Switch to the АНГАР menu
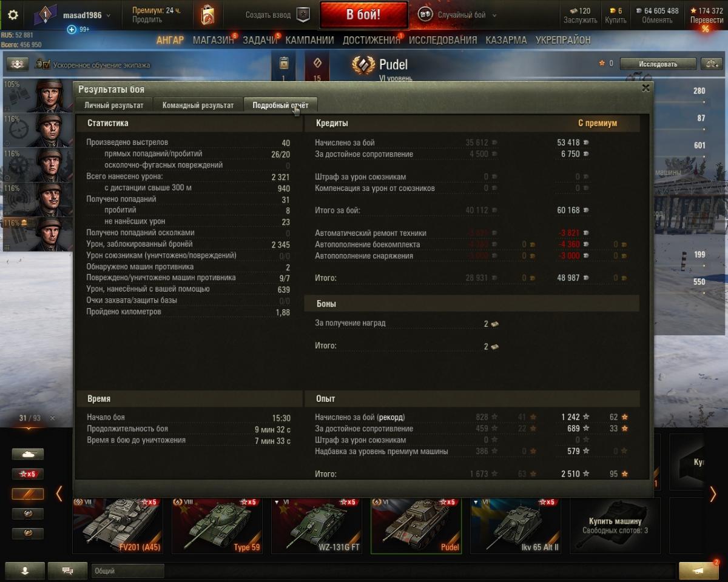The width and height of the screenshot is (728, 582). pos(170,40)
